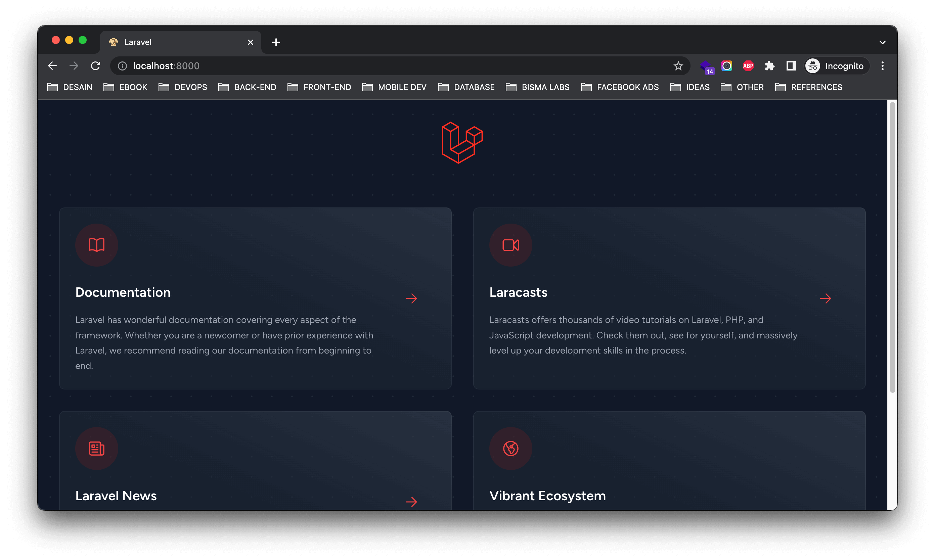This screenshot has width=935, height=560.
Task: Click the Vibrant Ecosystem globe icon
Action: (511, 449)
